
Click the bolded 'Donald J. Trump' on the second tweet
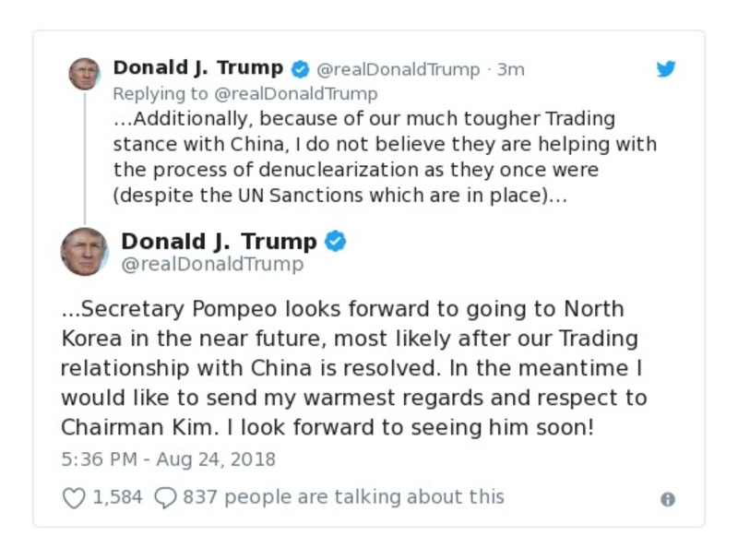(220, 241)
